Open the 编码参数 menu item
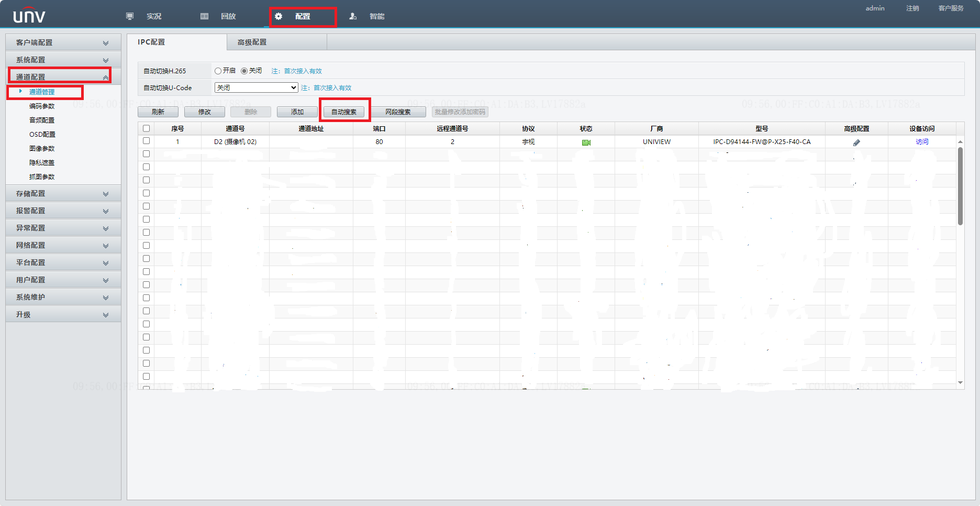980x506 pixels. coord(42,106)
